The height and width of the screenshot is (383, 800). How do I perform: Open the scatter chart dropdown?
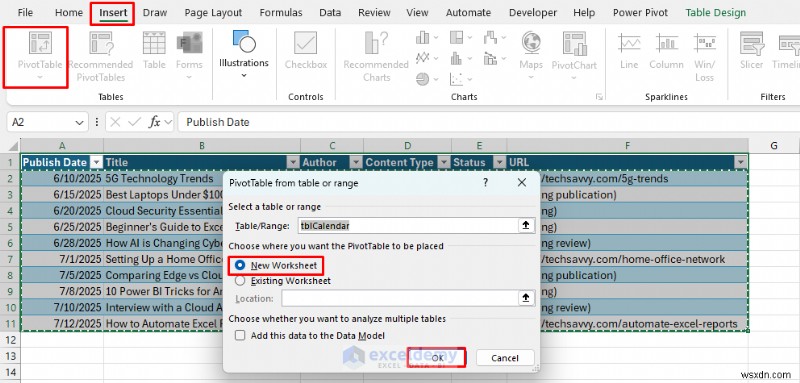(x=470, y=79)
